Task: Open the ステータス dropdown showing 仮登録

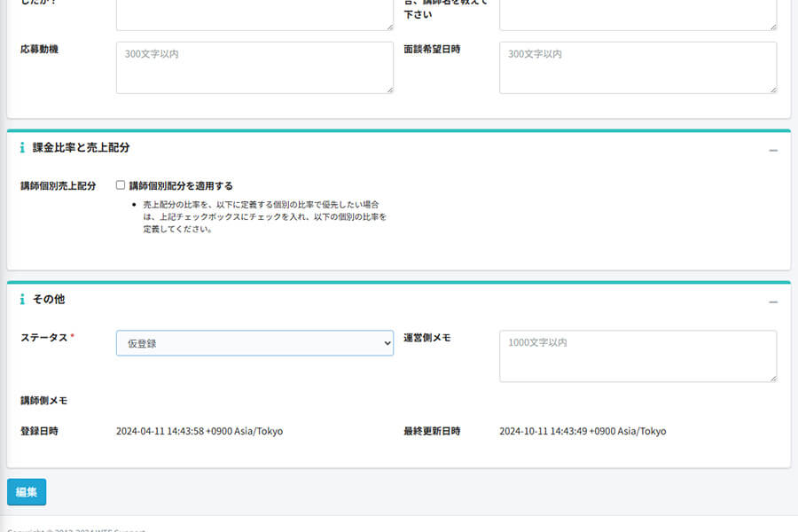Action: pyautogui.click(x=254, y=343)
